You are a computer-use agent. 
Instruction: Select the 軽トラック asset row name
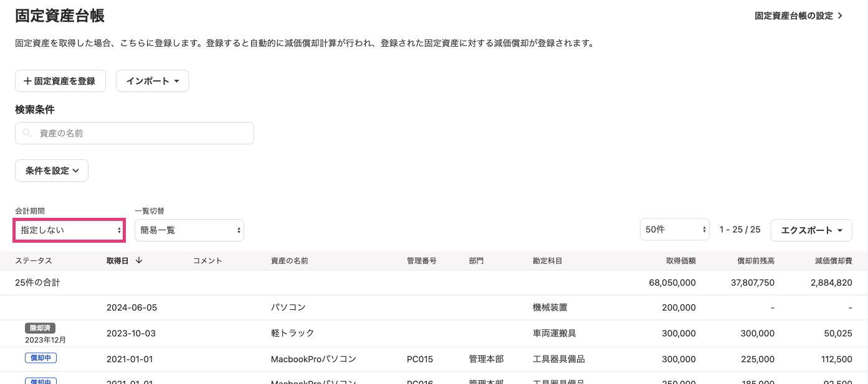pos(292,334)
